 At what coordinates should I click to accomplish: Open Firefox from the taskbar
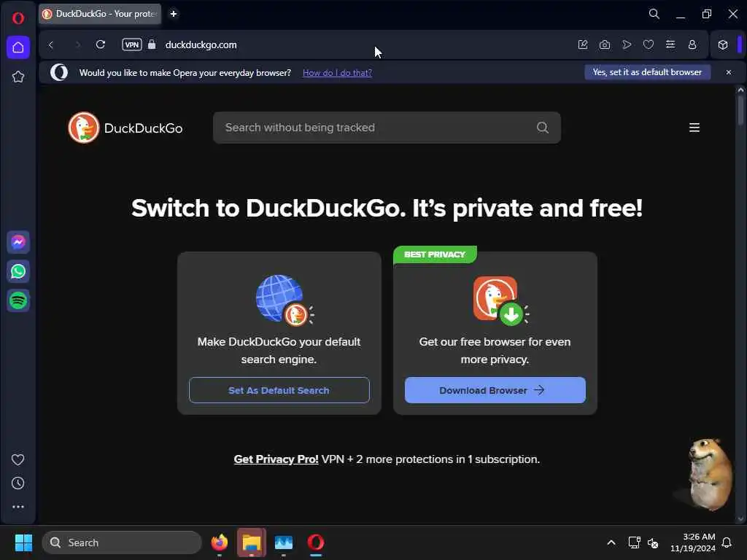click(x=220, y=542)
